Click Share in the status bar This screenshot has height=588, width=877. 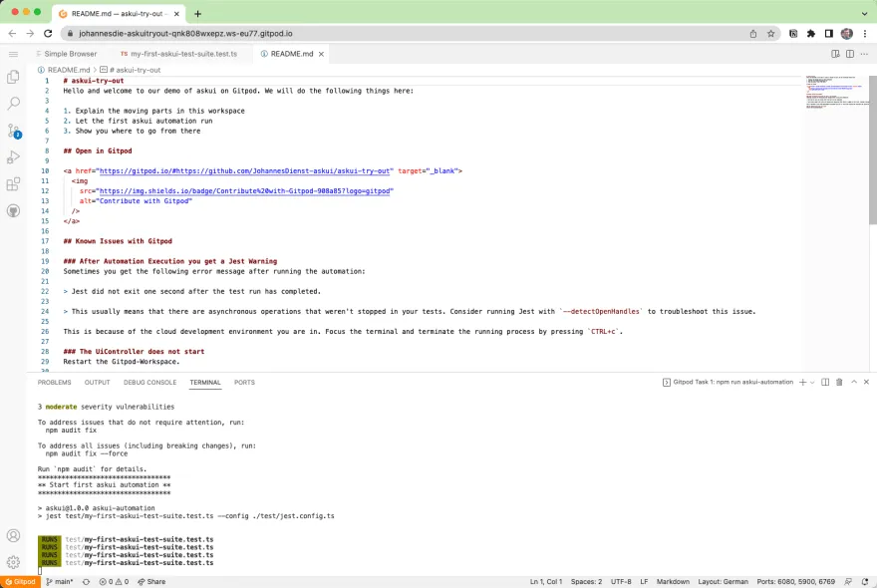[x=151, y=582]
